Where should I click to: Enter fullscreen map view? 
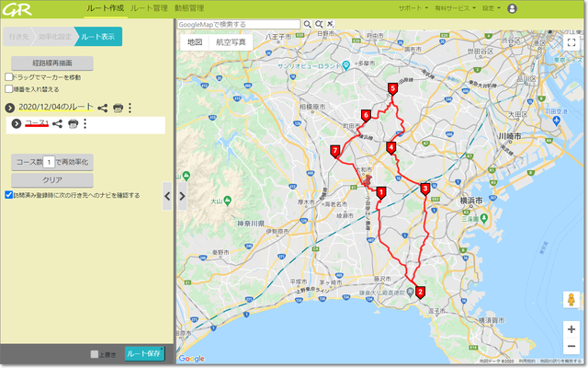click(571, 42)
